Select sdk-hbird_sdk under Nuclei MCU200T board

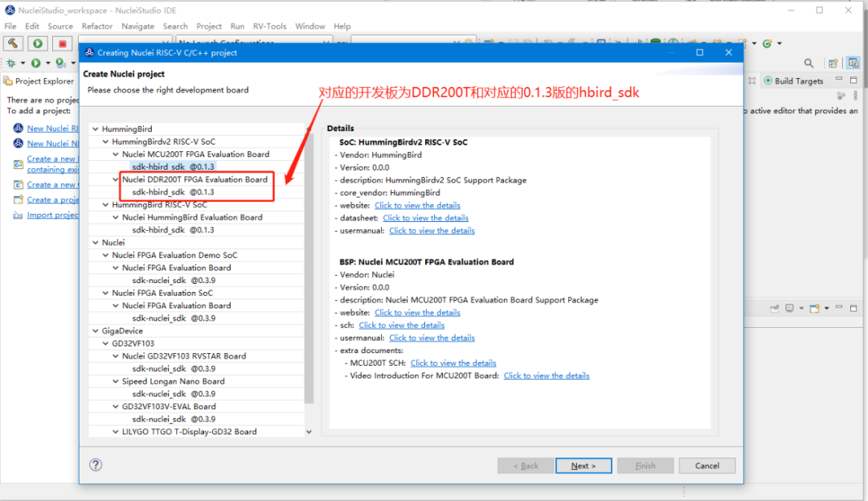pyautogui.click(x=174, y=166)
